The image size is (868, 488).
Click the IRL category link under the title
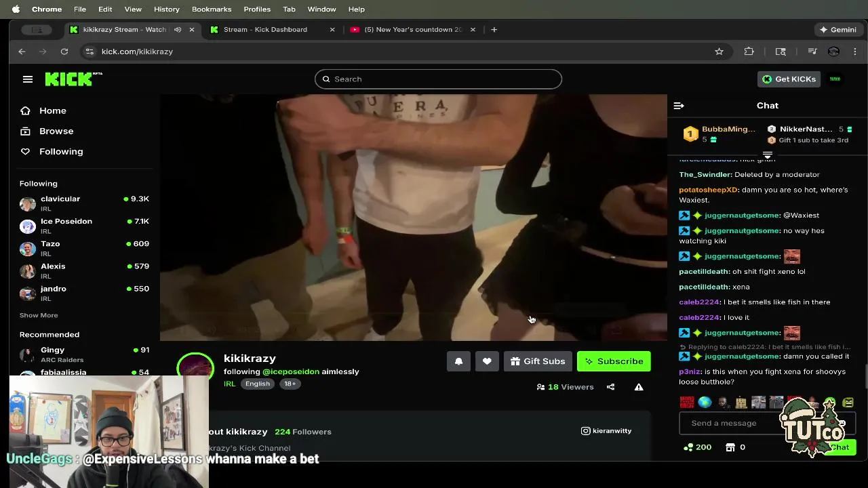click(x=230, y=384)
